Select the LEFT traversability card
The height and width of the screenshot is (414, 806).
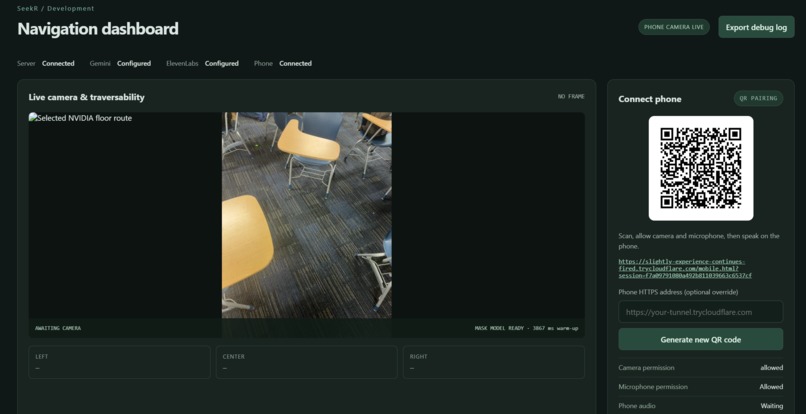(119, 362)
